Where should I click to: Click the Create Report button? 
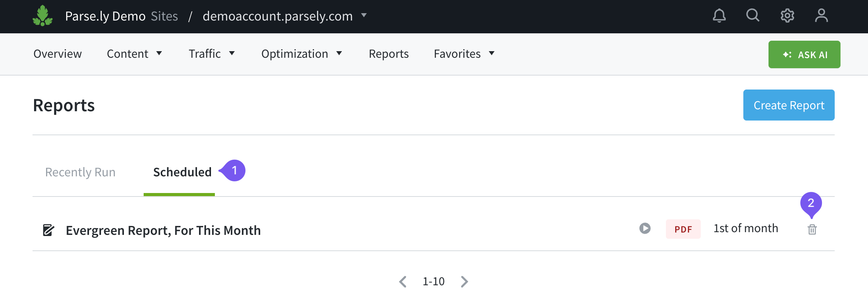(x=789, y=105)
